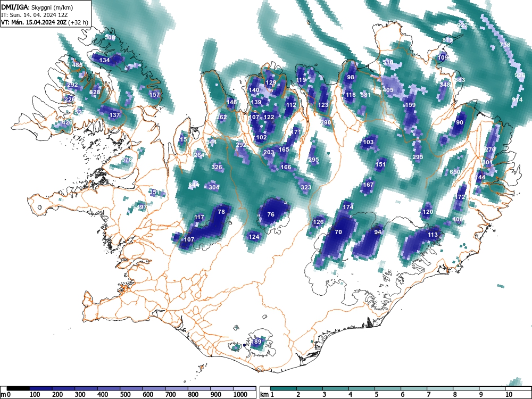Click the '500' label in the meters legend
The image size is (532, 399).
[x=125, y=395]
